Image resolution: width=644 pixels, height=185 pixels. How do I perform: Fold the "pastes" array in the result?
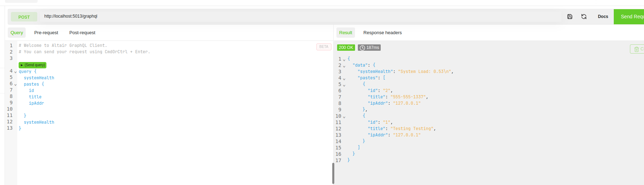point(344,79)
